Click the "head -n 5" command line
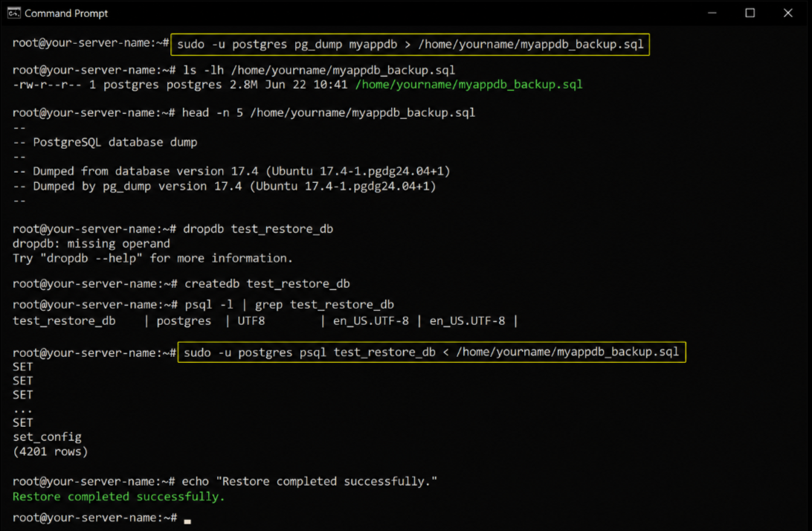812x531 pixels. 329,112
